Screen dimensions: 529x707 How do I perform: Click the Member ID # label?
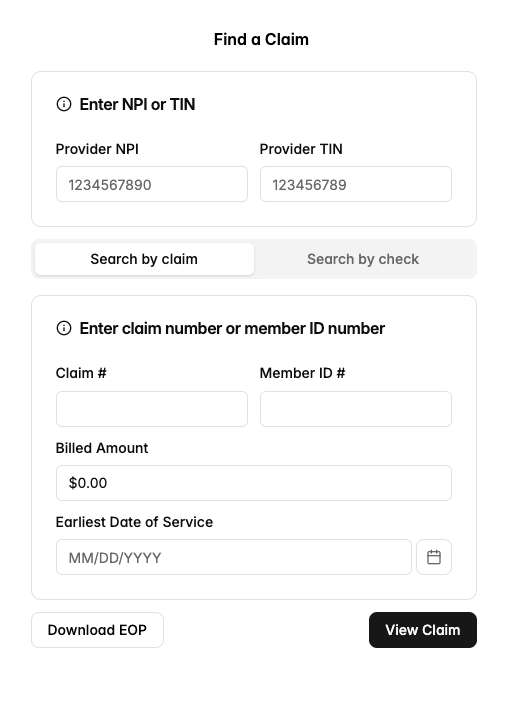coord(303,373)
